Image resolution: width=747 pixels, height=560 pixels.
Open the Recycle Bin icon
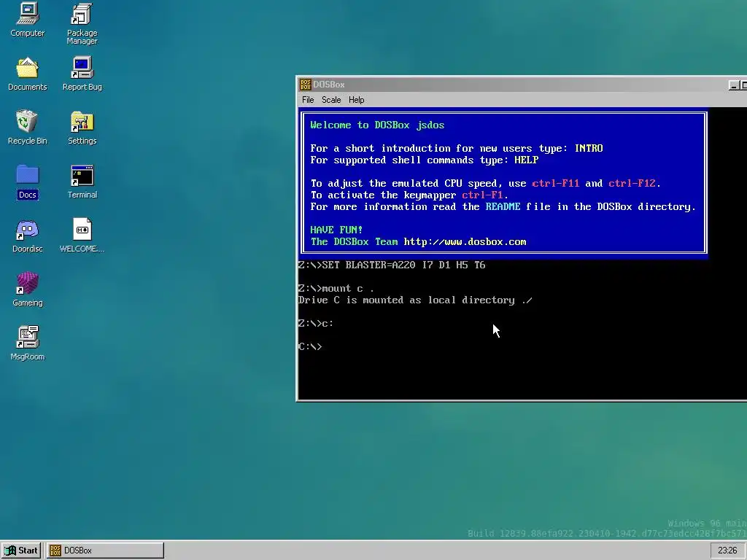pos(27,128)
